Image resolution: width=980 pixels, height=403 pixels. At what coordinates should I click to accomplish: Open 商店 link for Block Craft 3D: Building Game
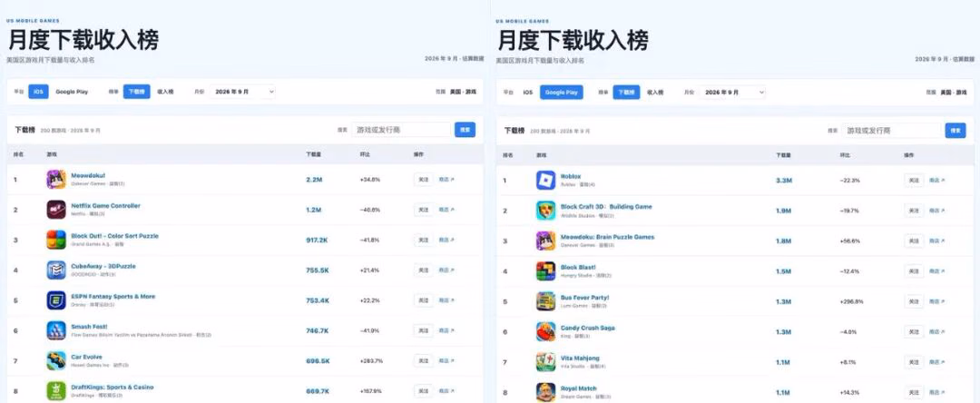936,211
